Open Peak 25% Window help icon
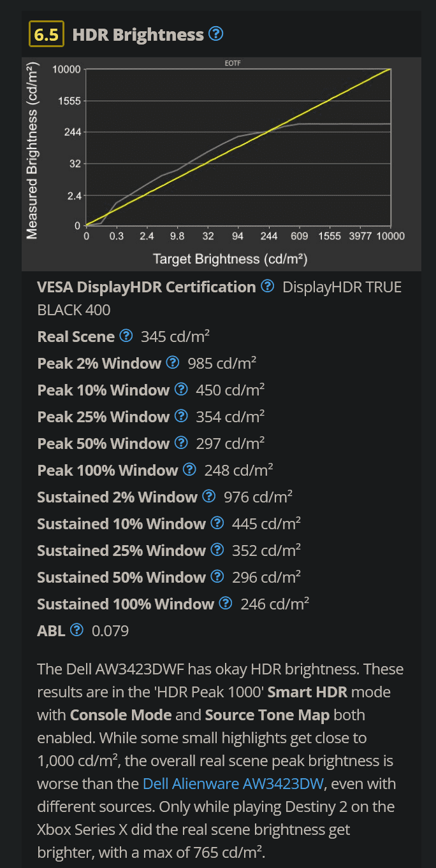Image resolution: width=436 pixels, height=868 pixels. (181, 416)
